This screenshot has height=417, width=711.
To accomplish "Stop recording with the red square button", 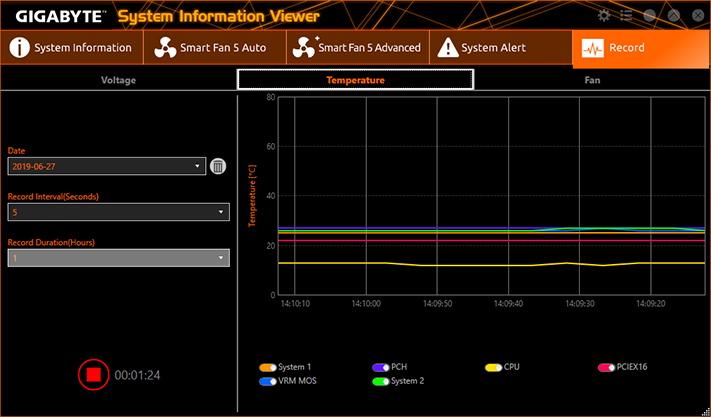I will click(93, 374).
